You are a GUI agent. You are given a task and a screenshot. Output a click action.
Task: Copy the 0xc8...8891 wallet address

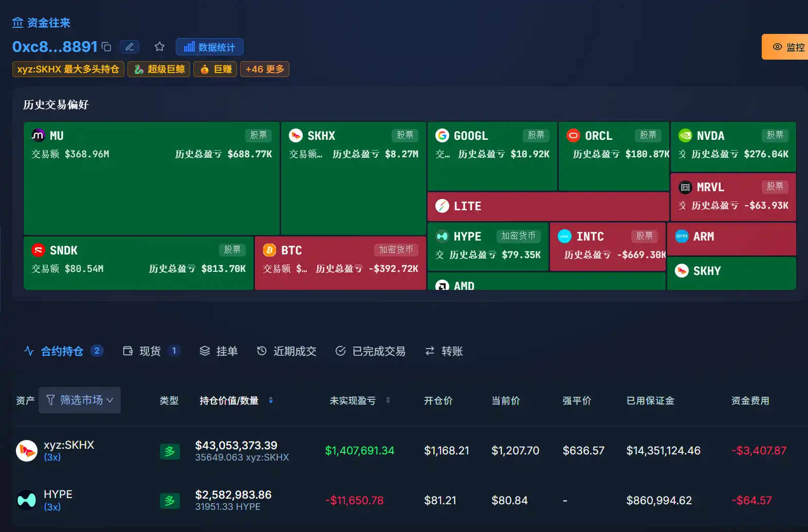point(106,47)
